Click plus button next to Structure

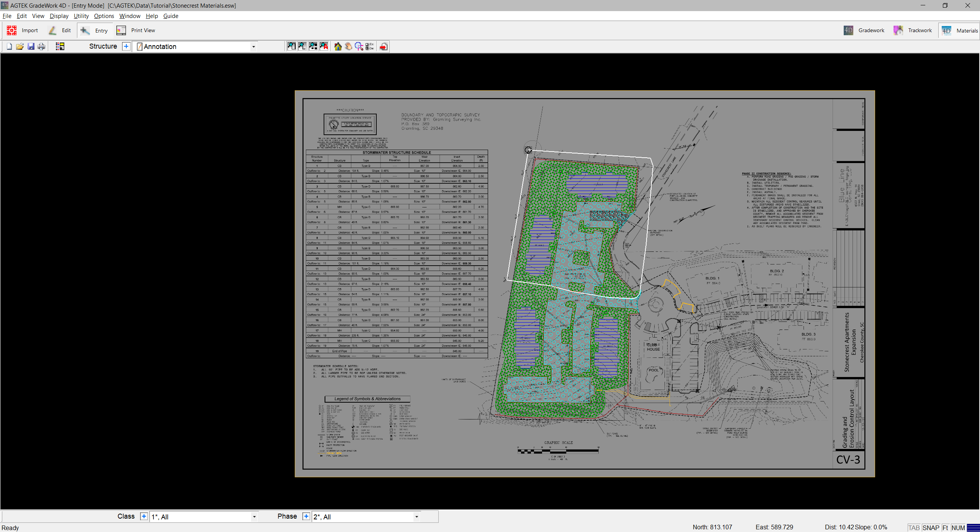coord(126,46)
